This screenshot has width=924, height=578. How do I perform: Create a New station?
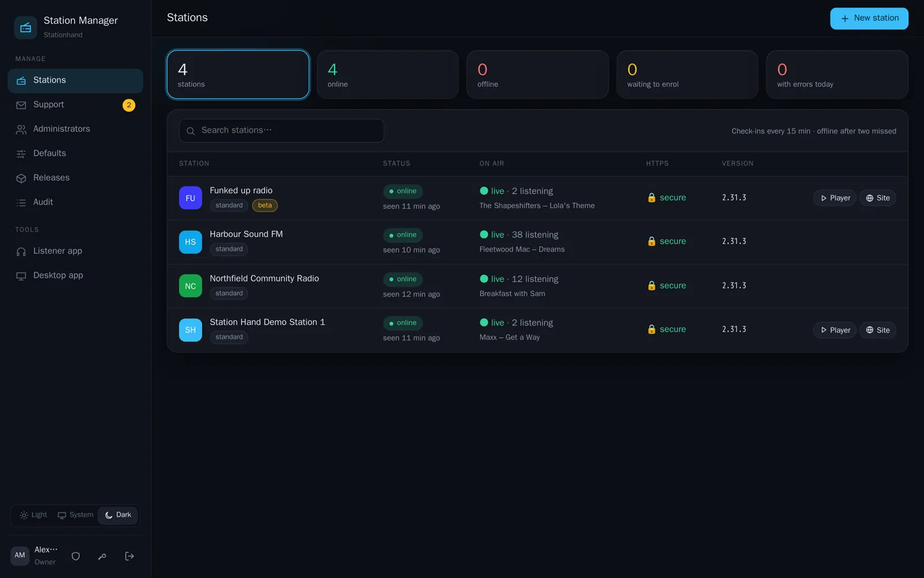click(x=869, y=18)
